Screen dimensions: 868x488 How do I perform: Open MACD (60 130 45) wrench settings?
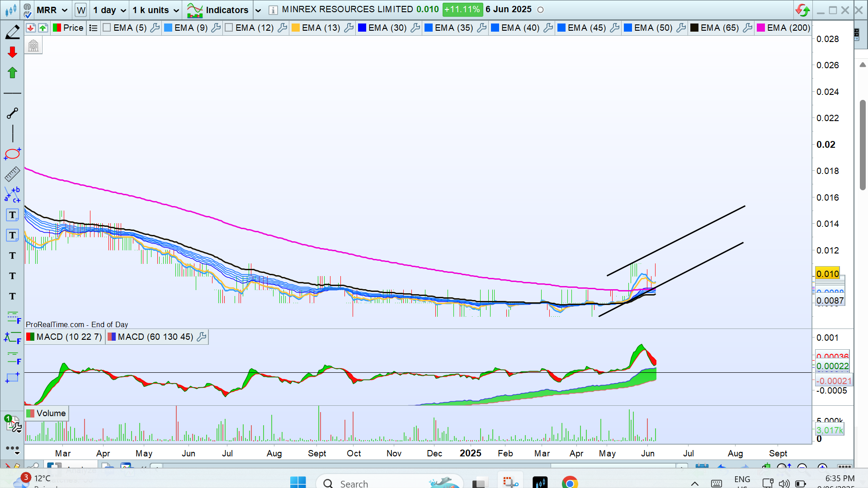202,337
